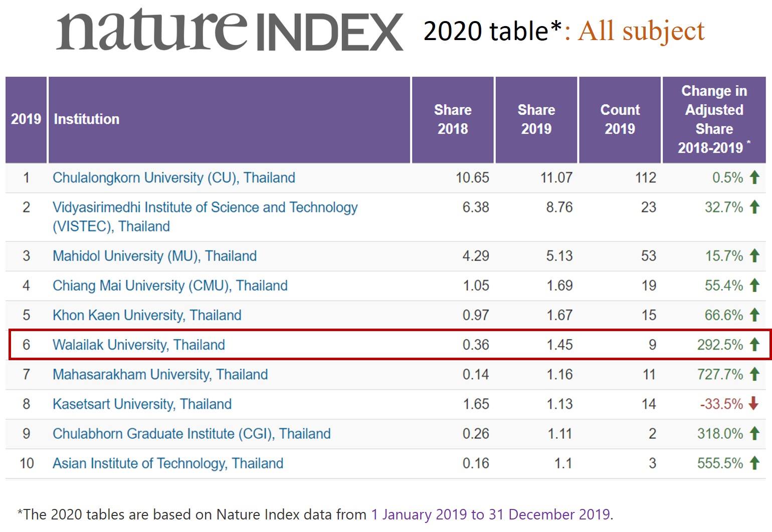
Task: Click the up arrow beside 15.7% change
Action: (754, 255)
